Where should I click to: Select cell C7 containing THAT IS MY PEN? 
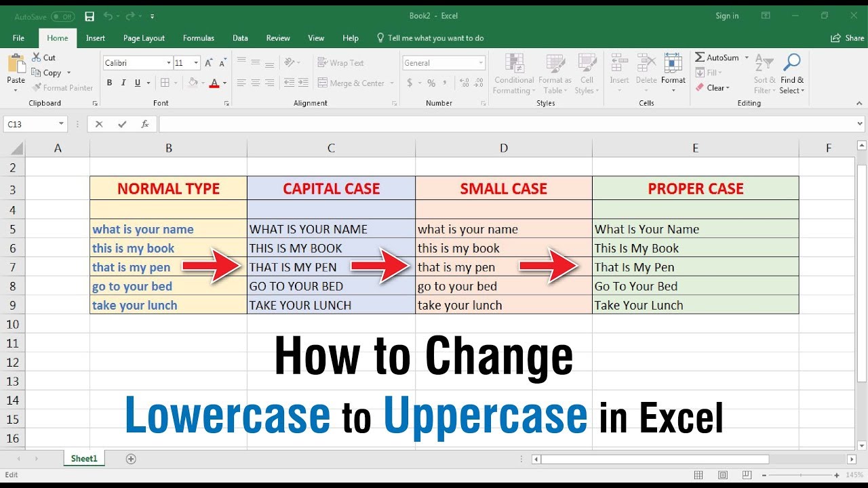click(319, 267)
